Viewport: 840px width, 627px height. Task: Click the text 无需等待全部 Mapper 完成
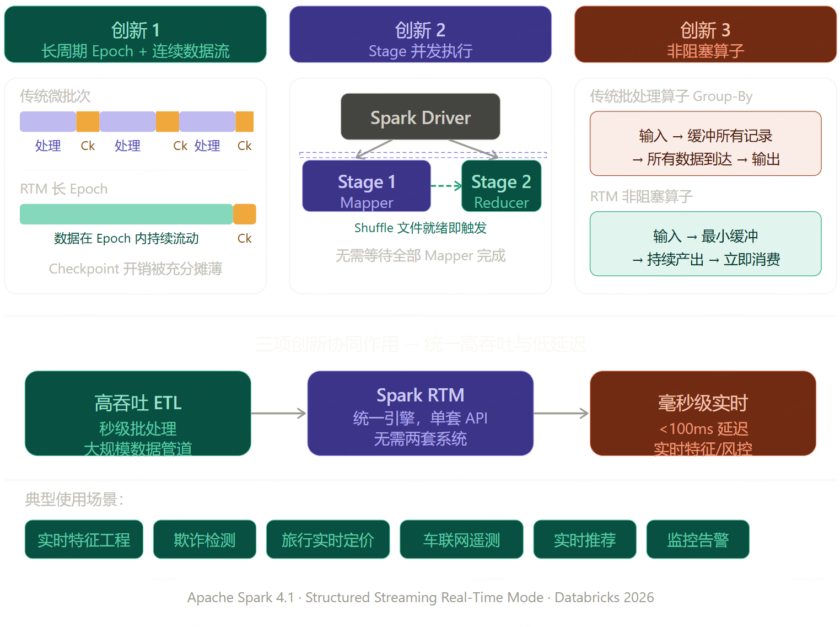421,255
